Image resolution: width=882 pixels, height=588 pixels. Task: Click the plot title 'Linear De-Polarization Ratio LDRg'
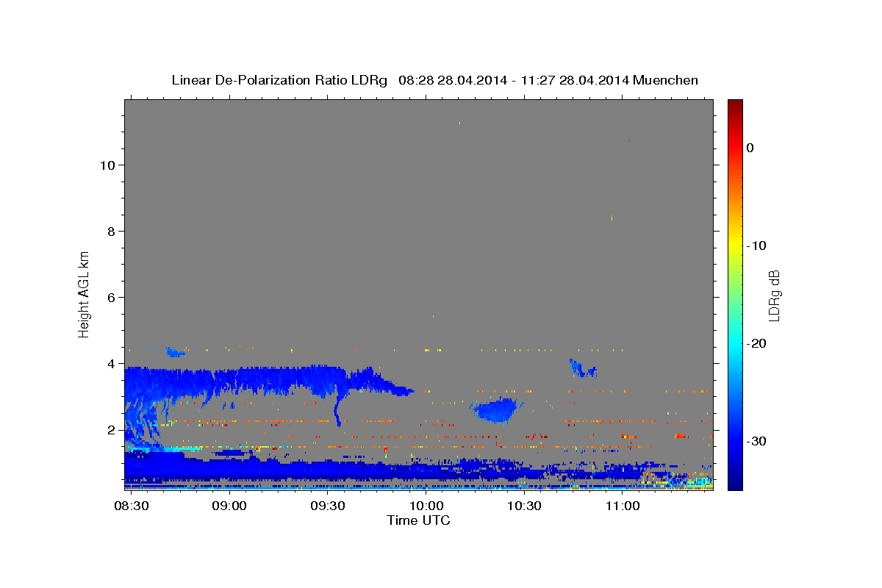coord(279,80)
